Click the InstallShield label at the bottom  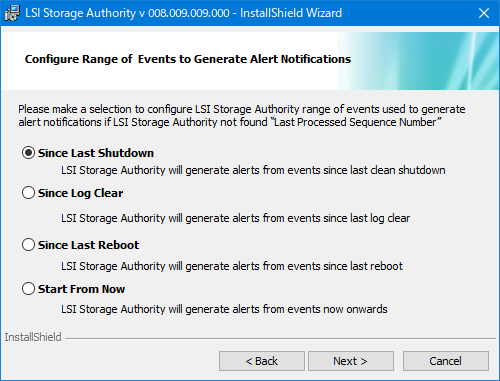(x=33, y=337)
